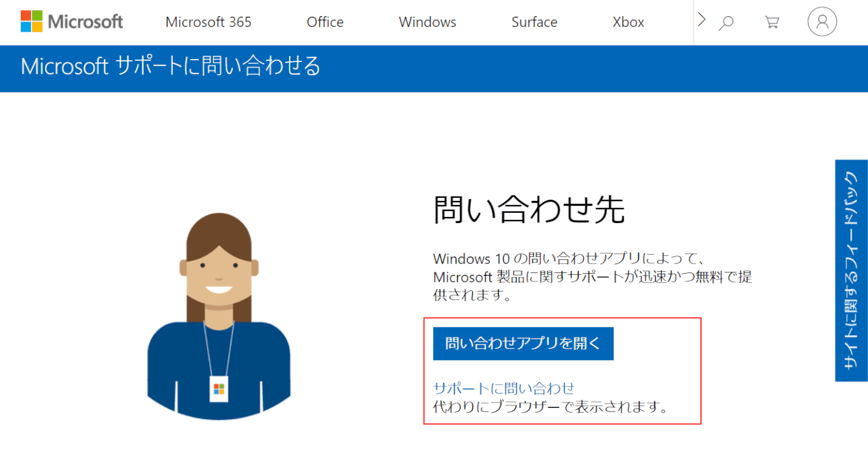Open the Microsoft 365 menu item
This screenshot has height=471, width=868.
point(209,23)
